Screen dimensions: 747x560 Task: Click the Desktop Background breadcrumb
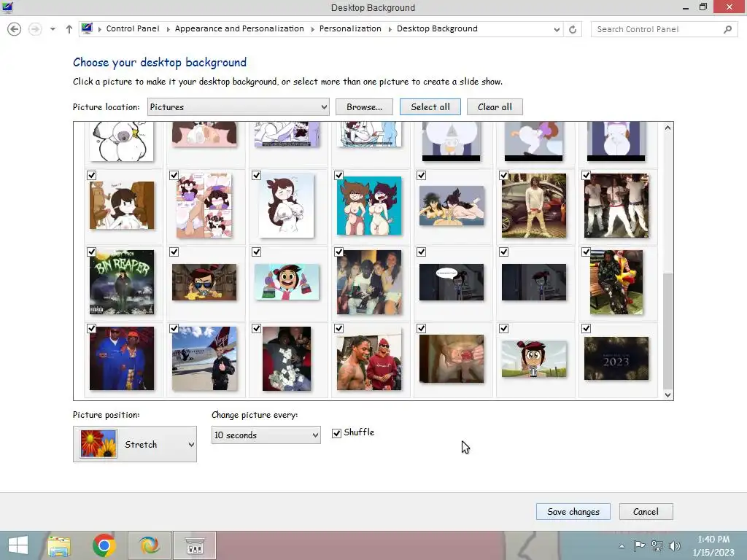coord(437,28)
